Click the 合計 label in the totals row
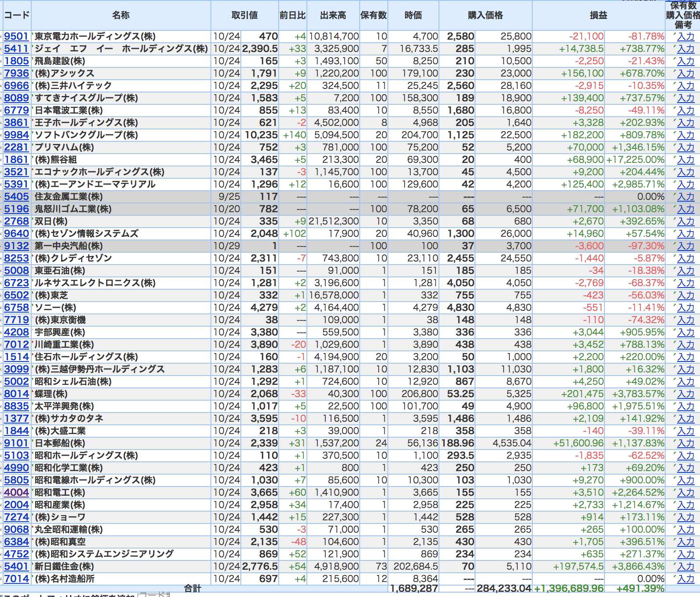Image resolution: width=700 pixels, height=597 pixels. pos(192,588)
